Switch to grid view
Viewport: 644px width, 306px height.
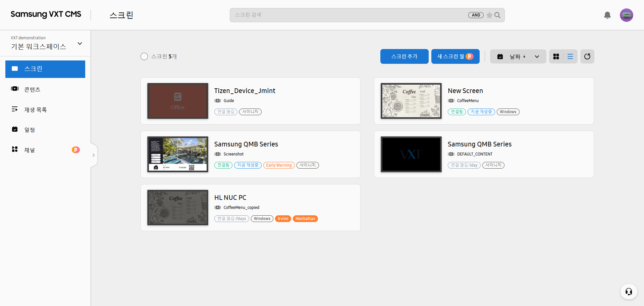coord(556,56)
